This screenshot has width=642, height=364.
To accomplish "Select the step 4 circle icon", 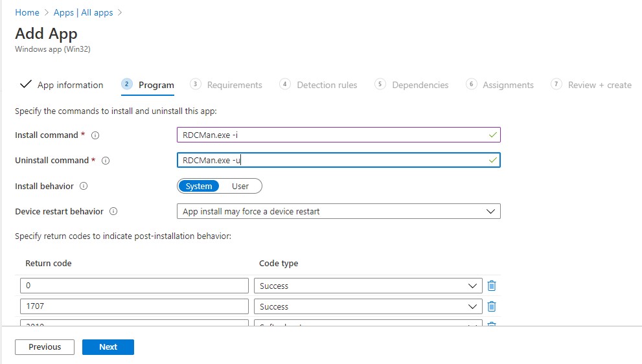I will 285,84.
